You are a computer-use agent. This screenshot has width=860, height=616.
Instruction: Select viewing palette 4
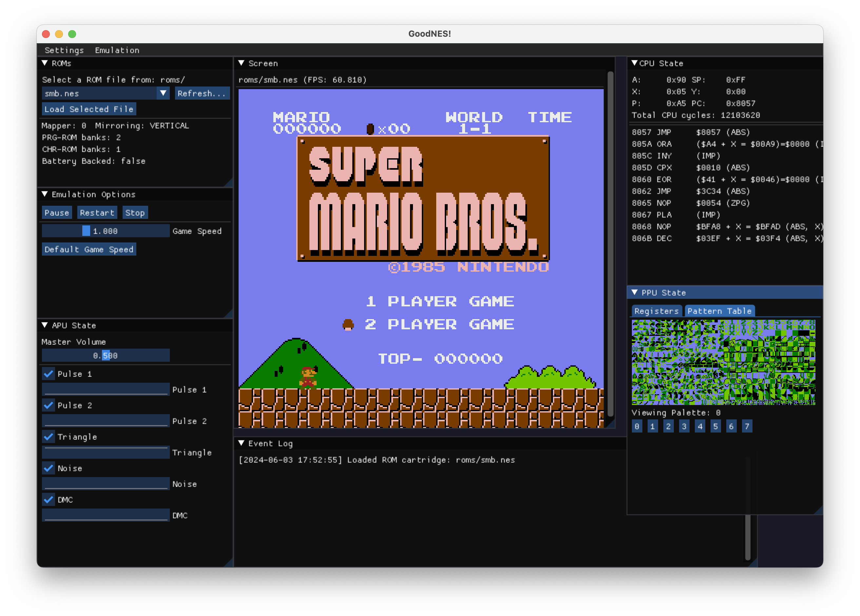pyautogui.click(x=700, y=426)
